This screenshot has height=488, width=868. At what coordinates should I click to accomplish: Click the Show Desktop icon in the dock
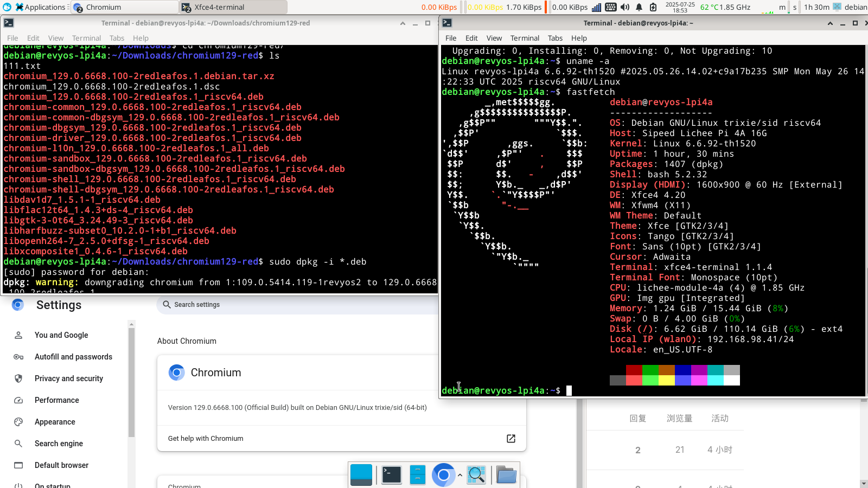click(361, 475)
